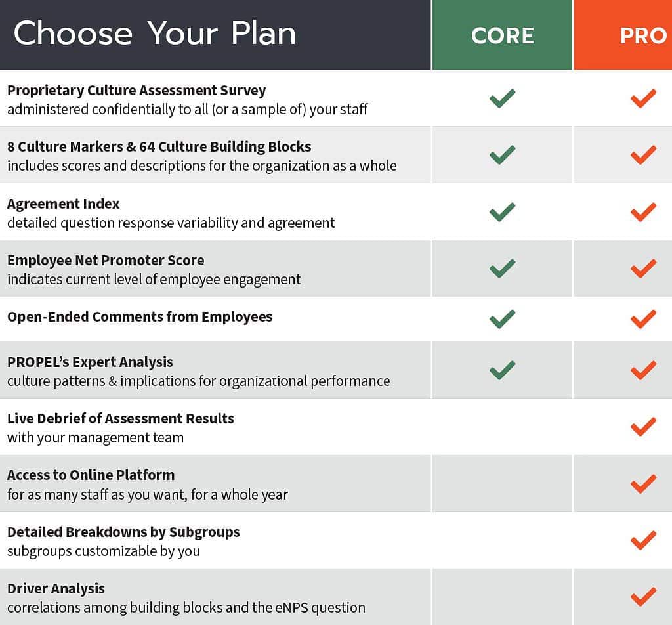Click the PRO checkmark for Driver Analysis
672x625 pixels.
coord(643,597)
